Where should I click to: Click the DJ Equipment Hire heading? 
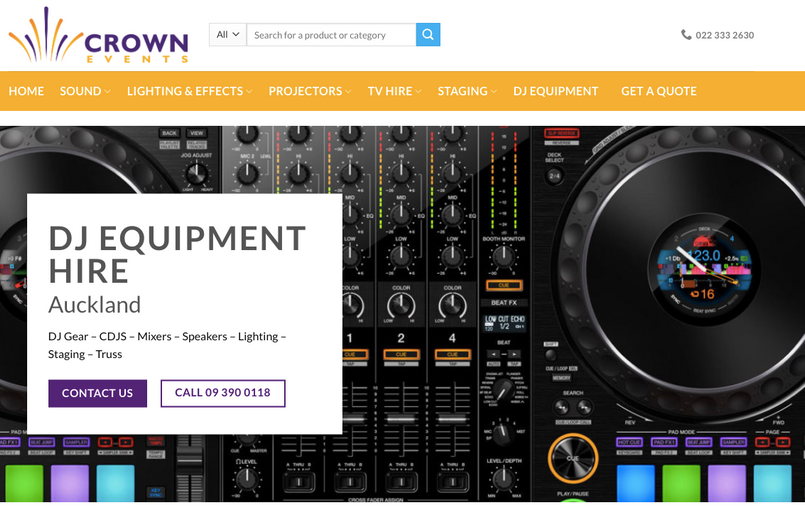(x=177, y=254)
